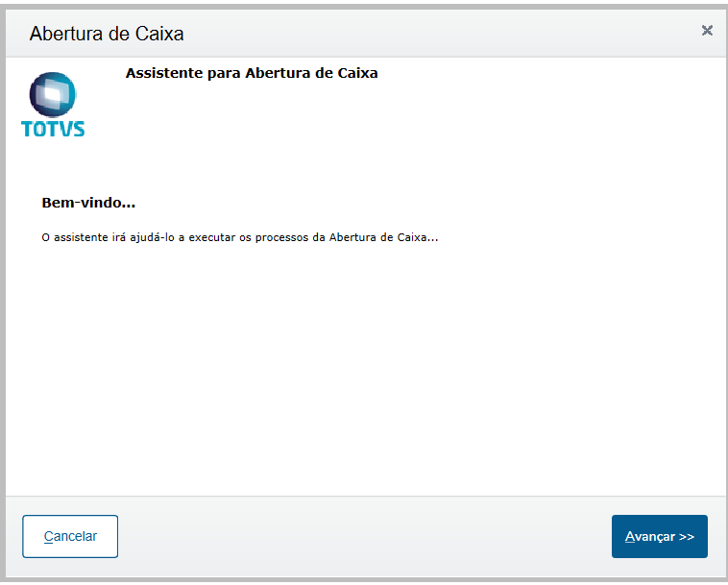Click the assistant description sentence
This screenshot has width=728, height=585.
tap(239, 236)
